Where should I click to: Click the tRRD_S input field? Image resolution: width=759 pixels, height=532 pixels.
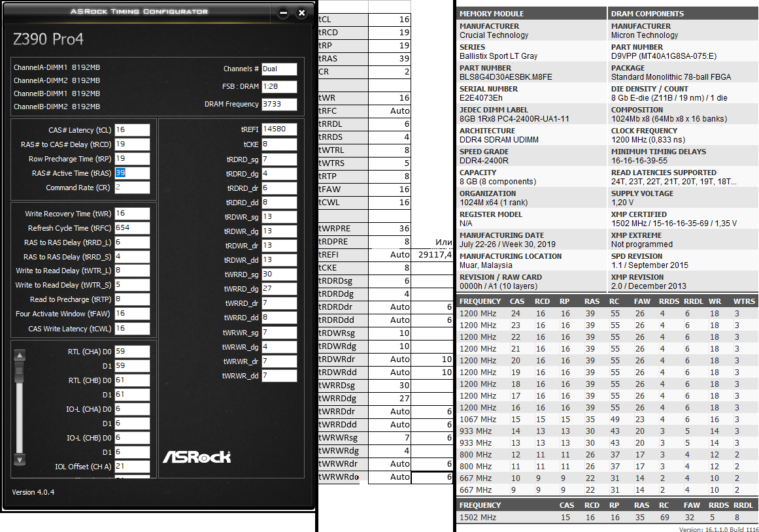pyautogui.click(x=132, y=257)
